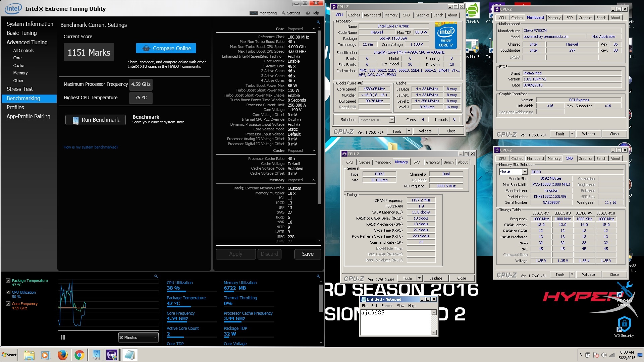
Task: Click wrench icon above Core Proposed settings
Action: pyautogui.click(x=318, y=22)
